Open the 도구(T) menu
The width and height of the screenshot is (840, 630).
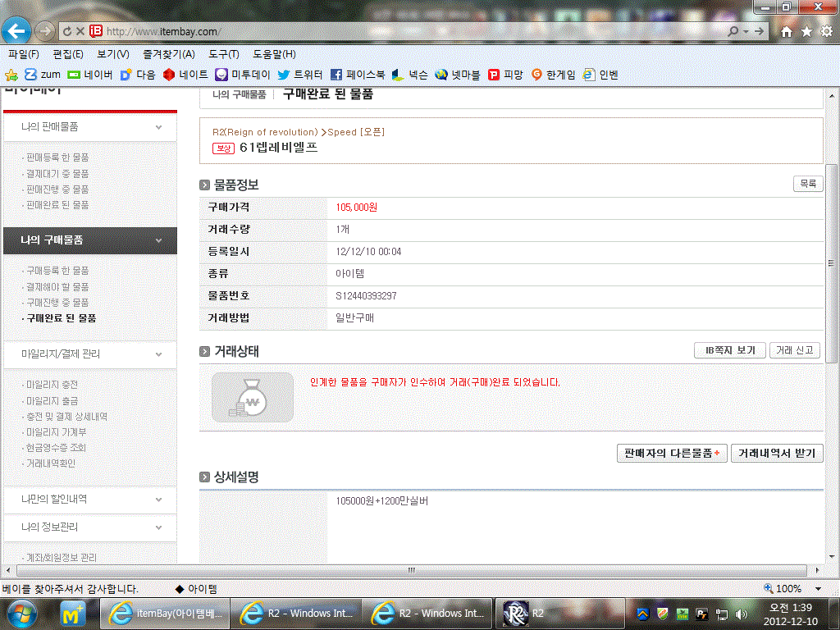click(x=223, y=54)
